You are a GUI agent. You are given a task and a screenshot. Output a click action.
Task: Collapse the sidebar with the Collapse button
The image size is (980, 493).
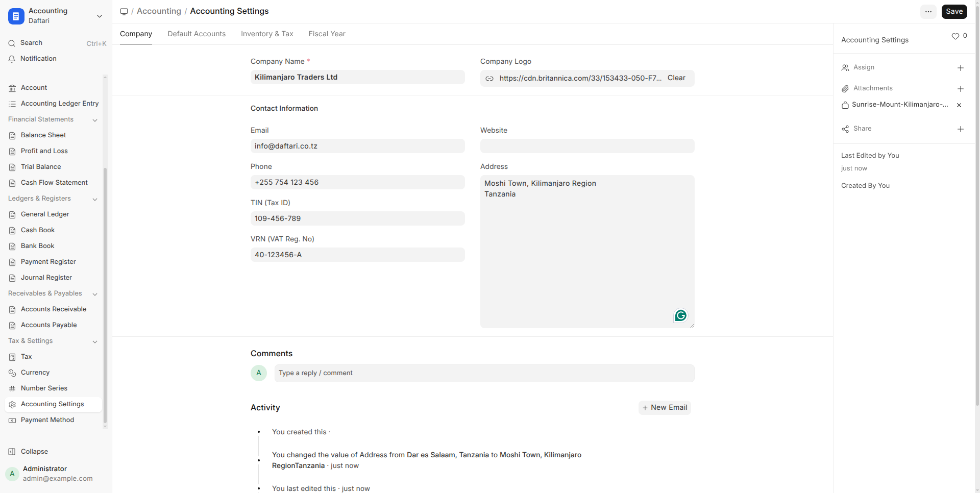[29, 452]
